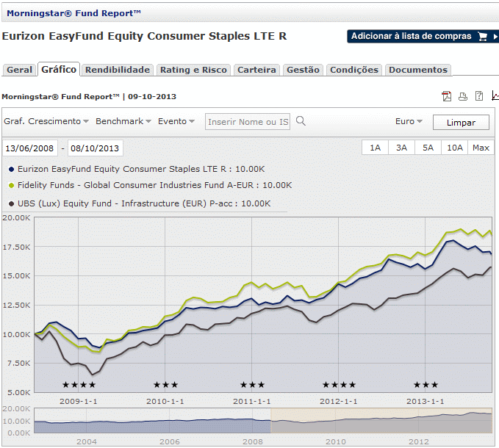This screenshot has height=448, width=499.
Task: Click the three-star rating near 2010-1-1
Action: pos(165,385)
